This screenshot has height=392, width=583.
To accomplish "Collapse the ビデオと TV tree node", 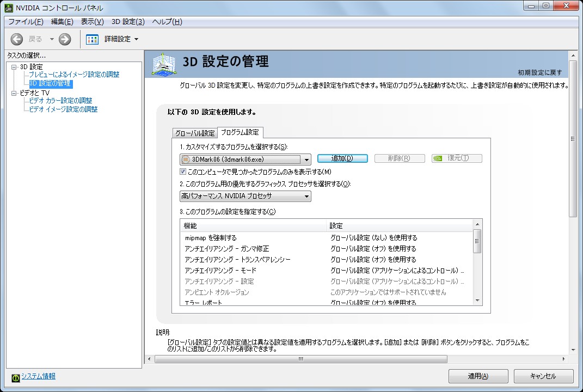I will (x=14, y=93).
